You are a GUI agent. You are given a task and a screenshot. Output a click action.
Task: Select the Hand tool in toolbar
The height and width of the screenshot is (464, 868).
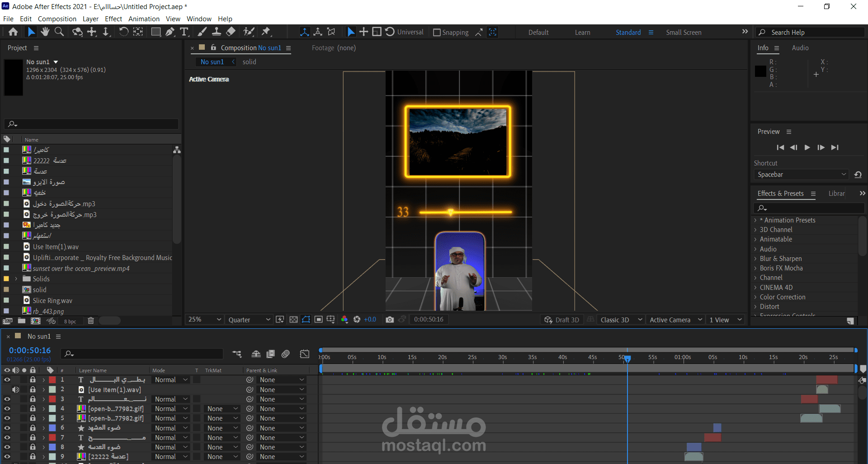[x=45, y=32]
